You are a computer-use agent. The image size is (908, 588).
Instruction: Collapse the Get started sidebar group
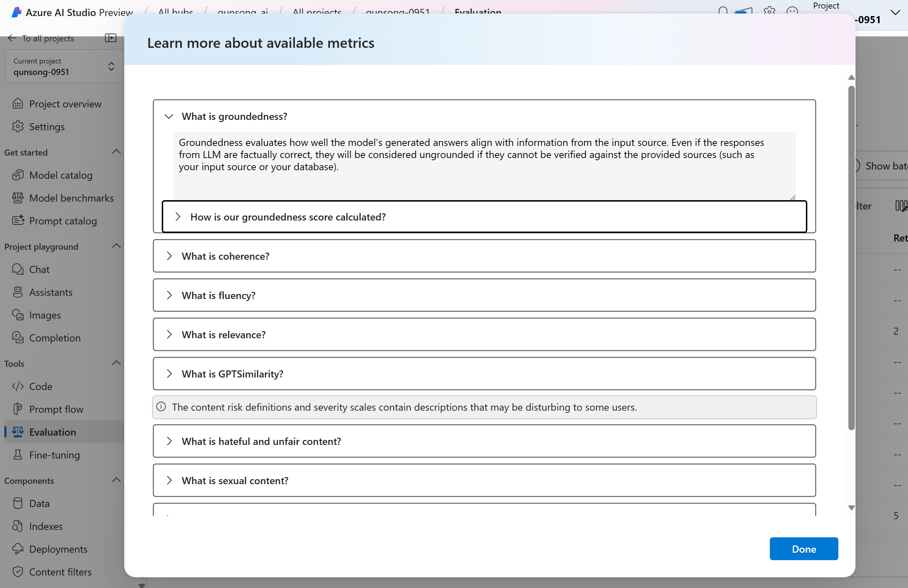click(116, 152)
